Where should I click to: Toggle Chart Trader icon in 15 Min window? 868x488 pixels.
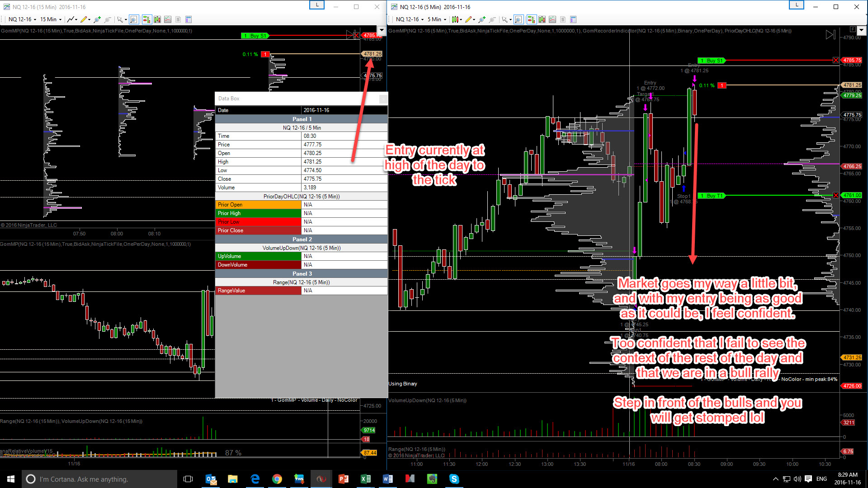pyautogui.click(x=146, y=19)
